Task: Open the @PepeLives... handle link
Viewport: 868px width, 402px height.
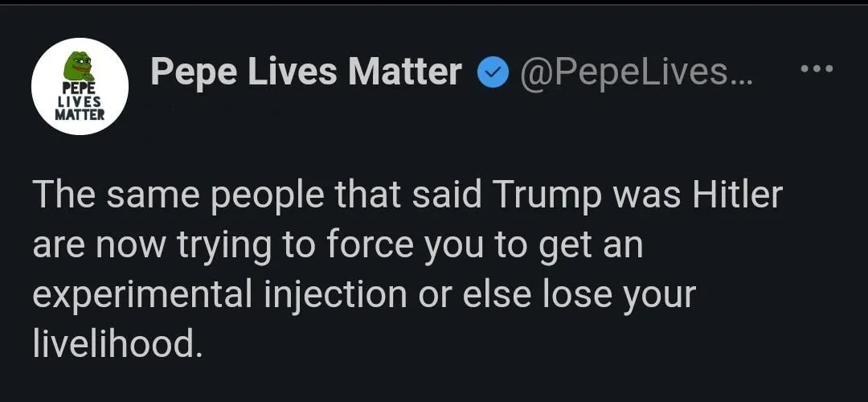Action: click(x=637, y=74)
